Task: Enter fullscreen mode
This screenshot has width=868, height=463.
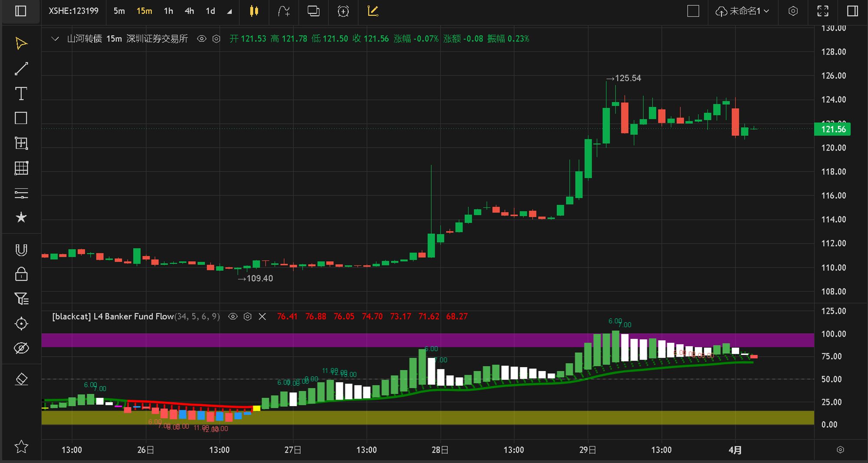Action: pyautogui.click(x=823, y=11)
